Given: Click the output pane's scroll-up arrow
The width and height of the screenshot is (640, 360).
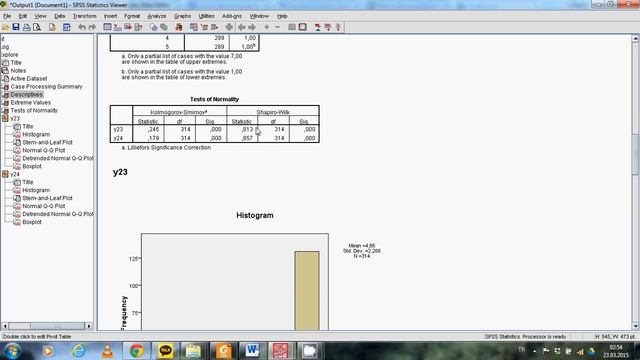Looking at the screenshot, I should (x=636, y=38).
